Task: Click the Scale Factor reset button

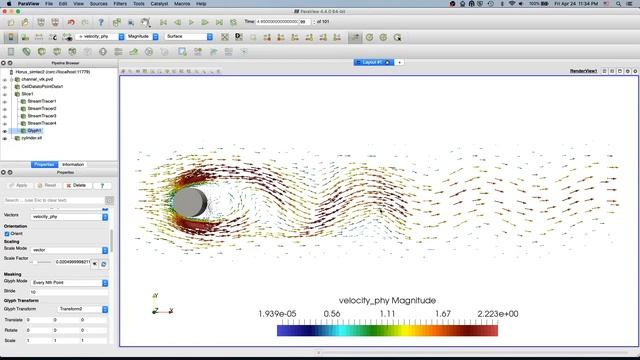Action: [104, 264]
